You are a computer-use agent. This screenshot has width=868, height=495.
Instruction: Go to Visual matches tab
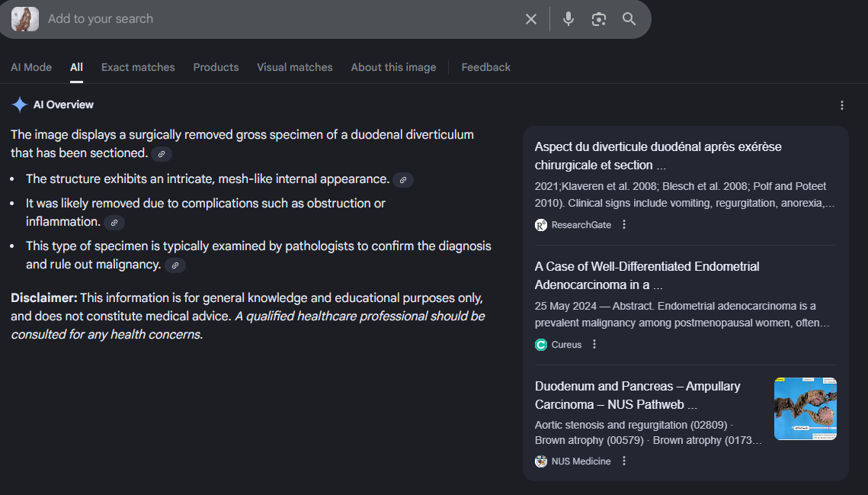294,67
